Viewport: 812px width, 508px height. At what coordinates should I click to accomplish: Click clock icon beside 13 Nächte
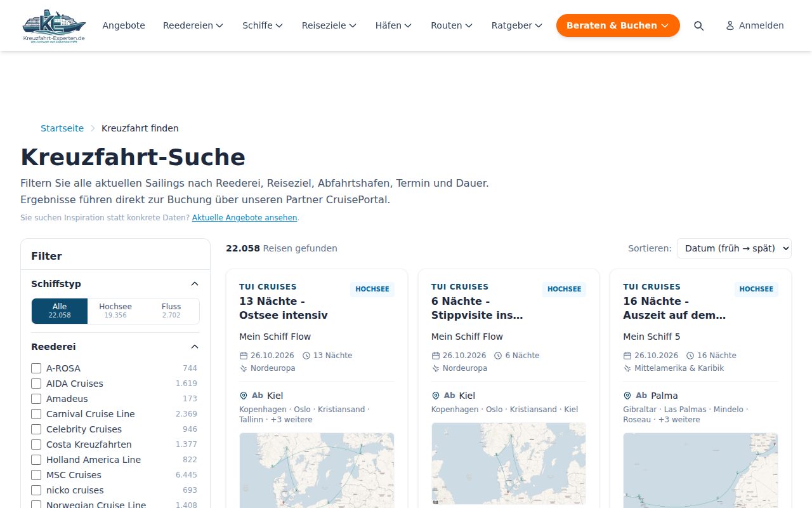(x=307, y=356)
